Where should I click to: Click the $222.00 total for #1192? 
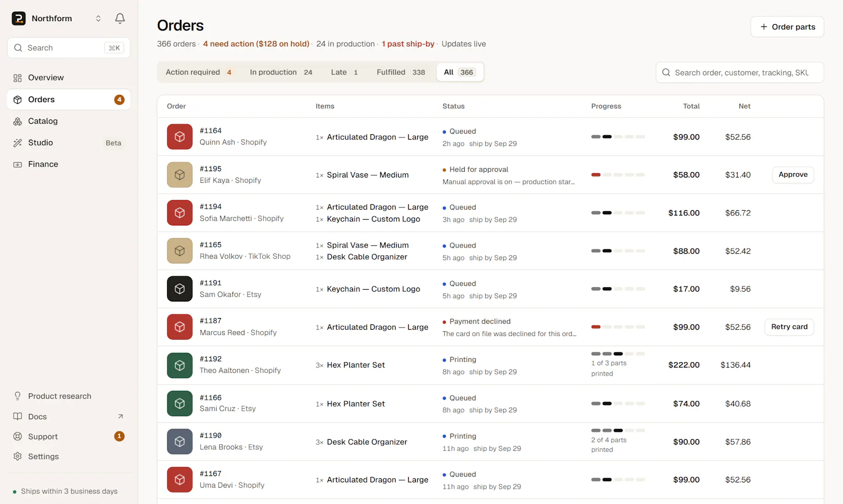pyautogui.click(x=684, y=365)
